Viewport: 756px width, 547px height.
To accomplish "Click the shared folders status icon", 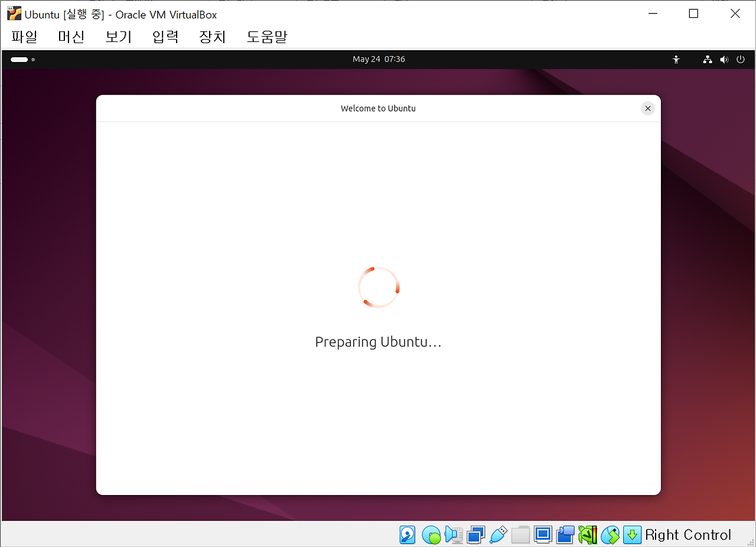I will tap(520, 535).
